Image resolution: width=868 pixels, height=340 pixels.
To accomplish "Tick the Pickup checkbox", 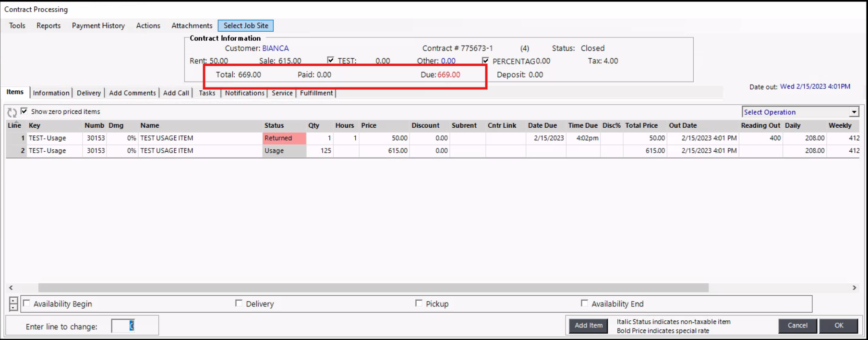I will click(x=419, y=304).
